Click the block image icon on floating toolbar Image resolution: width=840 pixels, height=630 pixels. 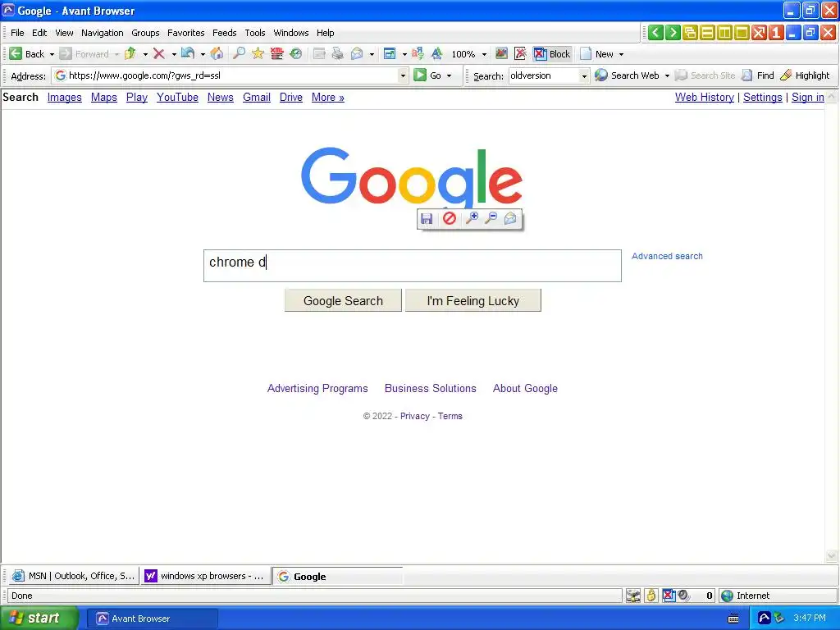[x=450, y=218]
